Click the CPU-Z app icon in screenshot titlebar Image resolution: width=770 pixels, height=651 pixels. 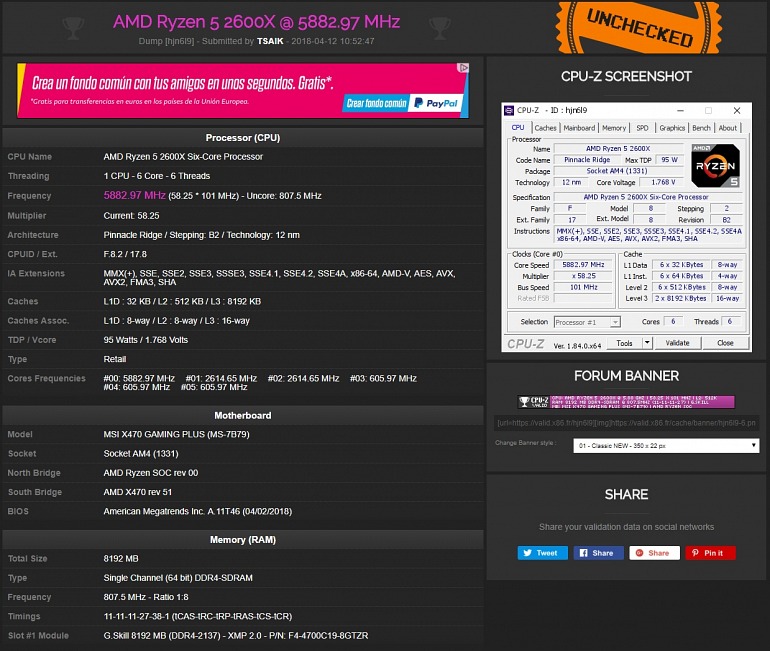[x=509, y=110]
